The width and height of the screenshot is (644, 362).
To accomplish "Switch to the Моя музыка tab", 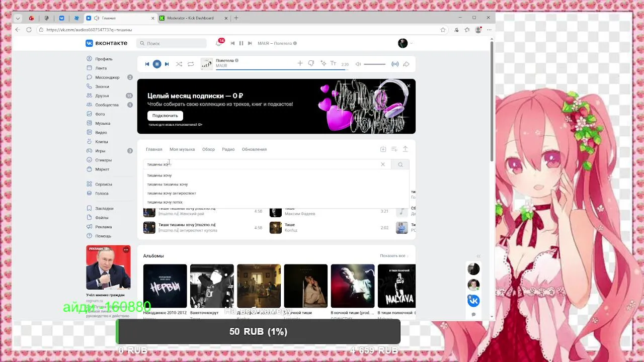I will (182, 149).
